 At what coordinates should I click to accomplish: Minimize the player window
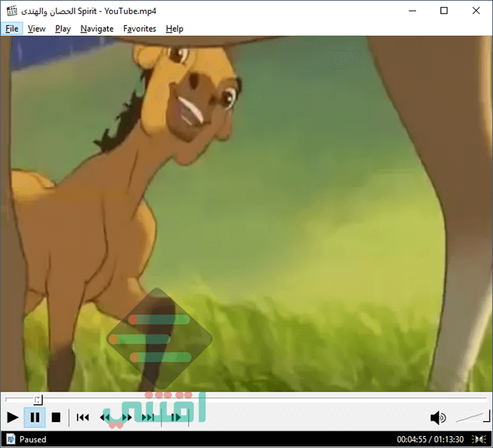(413, 11)
